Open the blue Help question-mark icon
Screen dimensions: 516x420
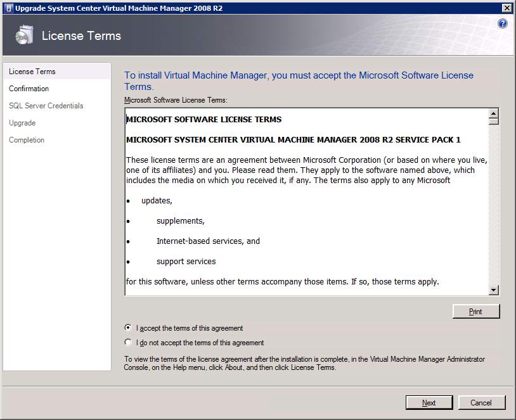coord(503,23)
